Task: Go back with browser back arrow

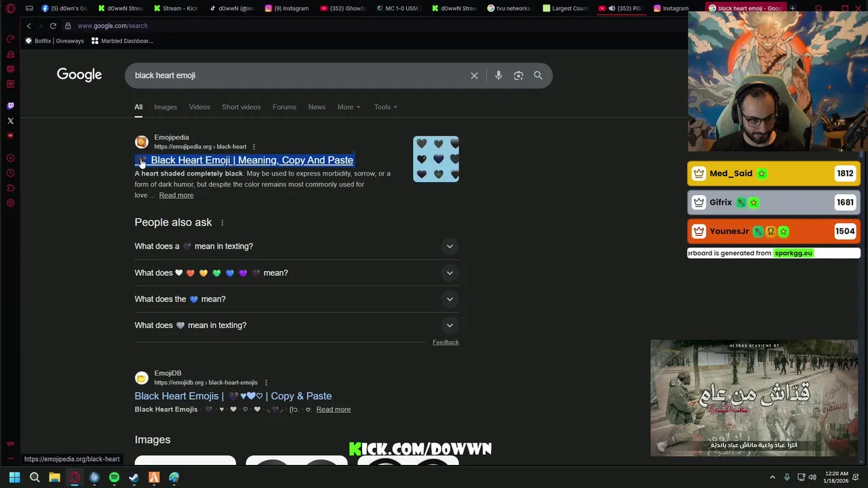Action: coord(28,26)
